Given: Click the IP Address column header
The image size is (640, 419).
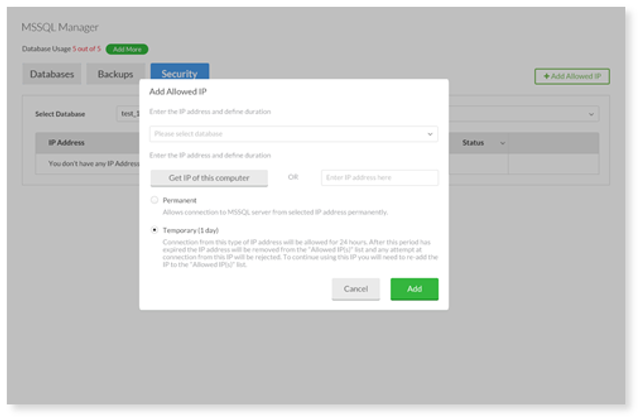Looking at the screenshot, I should coord(66,142).
